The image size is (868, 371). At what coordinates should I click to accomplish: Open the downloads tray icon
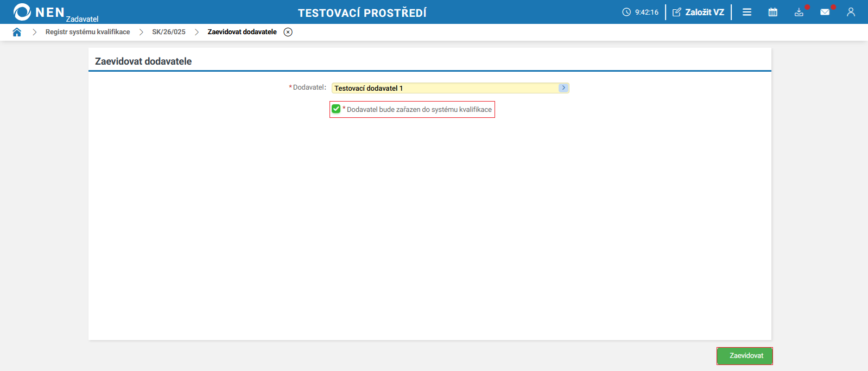(799, 12)
